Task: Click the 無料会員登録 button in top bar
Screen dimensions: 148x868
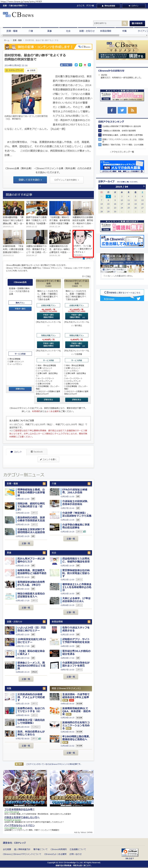Action: 109,6
